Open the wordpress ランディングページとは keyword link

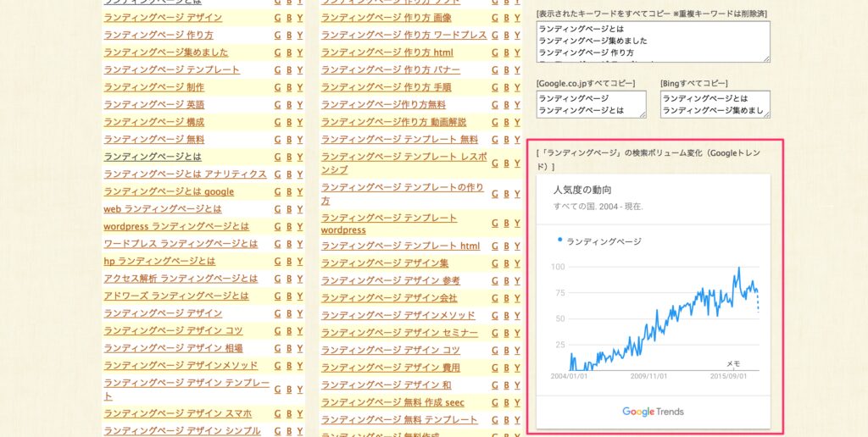(176, 226)
